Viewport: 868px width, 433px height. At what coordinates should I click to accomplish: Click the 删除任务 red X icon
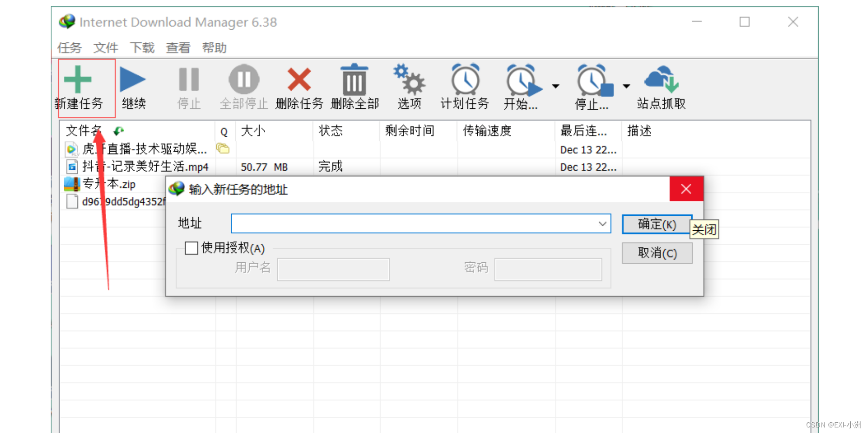299,79
